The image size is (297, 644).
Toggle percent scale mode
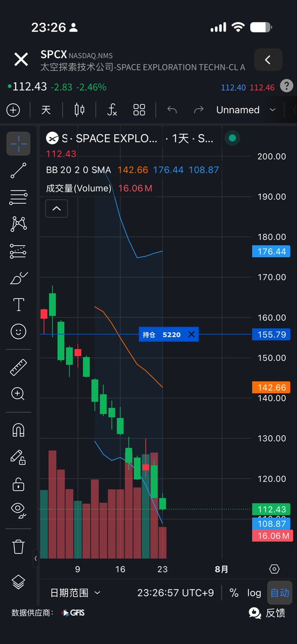[x=234, y=593]
